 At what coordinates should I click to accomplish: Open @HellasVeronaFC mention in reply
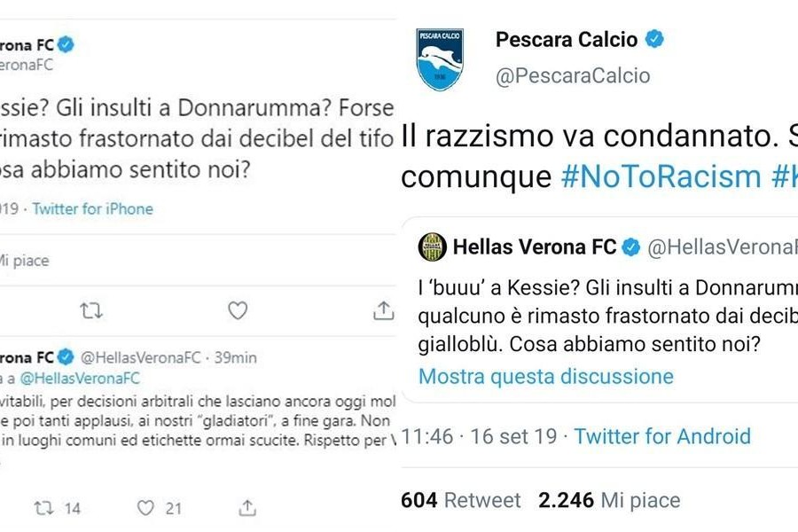click(x=80, y=379)
